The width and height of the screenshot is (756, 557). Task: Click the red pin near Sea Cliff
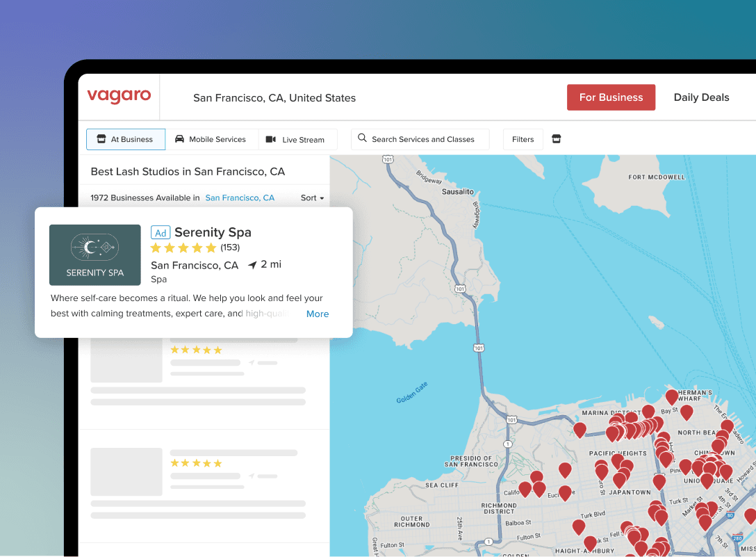[525, 489]
